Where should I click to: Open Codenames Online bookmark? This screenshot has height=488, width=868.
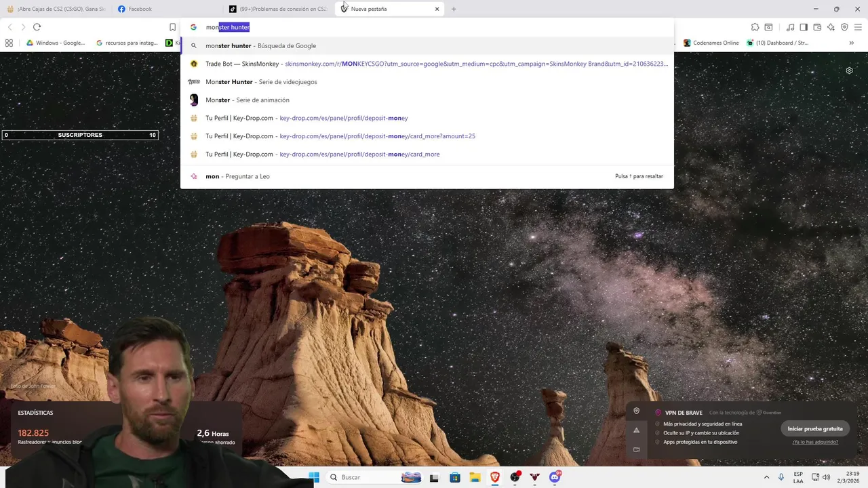[711, 43]
